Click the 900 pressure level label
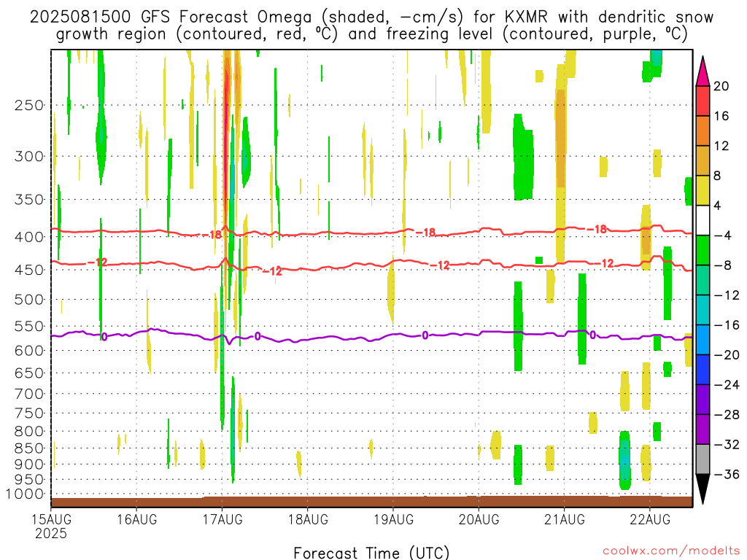Viewport: 747px width, 560px height. pyautogui.click(x=29, y=464)
